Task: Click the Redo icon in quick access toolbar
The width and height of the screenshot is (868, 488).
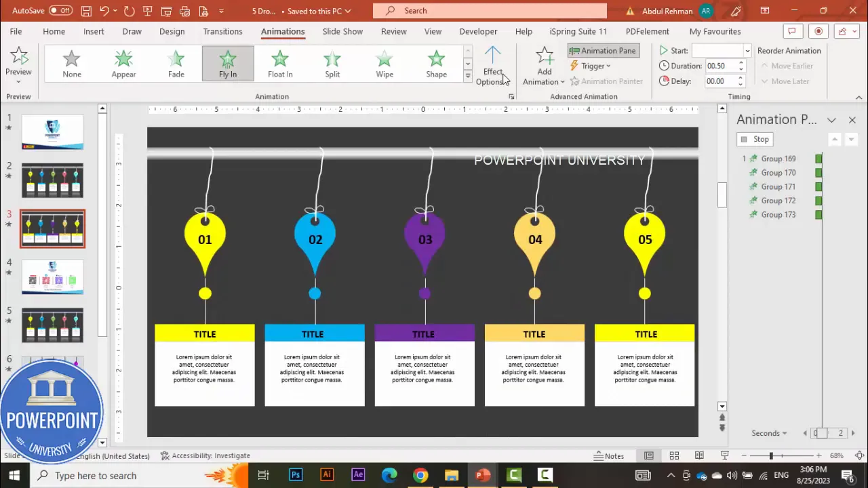Action: coord(129,11)
